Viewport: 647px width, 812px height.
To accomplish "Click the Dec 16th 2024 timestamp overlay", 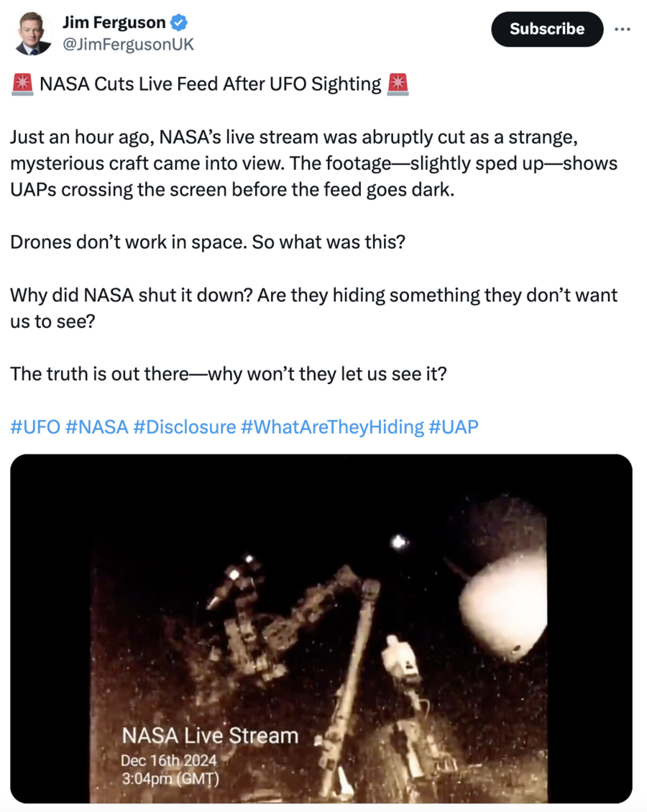I will 169,759.
